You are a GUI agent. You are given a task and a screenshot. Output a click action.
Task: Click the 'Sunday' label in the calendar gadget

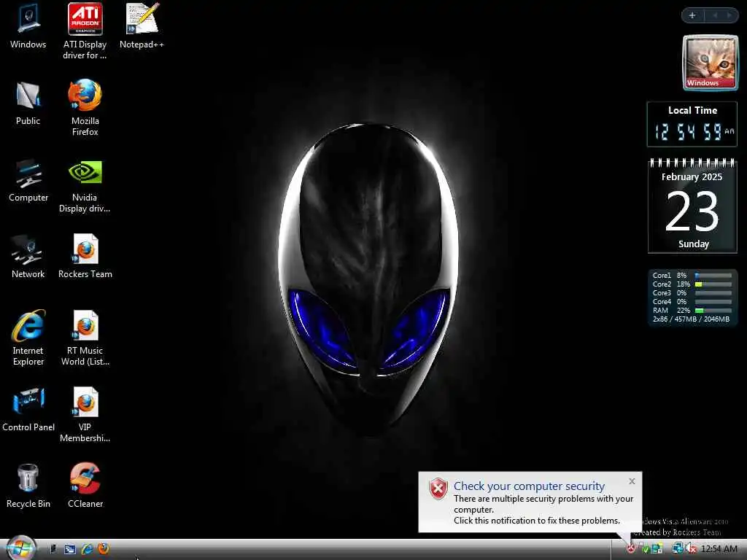(694, 244)
